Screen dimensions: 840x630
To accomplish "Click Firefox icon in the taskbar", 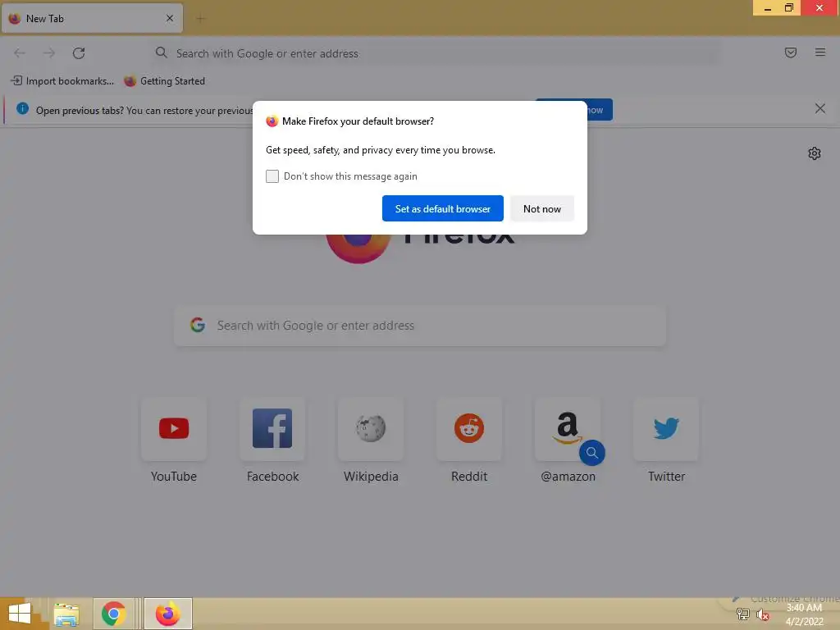I will point(167,614).
